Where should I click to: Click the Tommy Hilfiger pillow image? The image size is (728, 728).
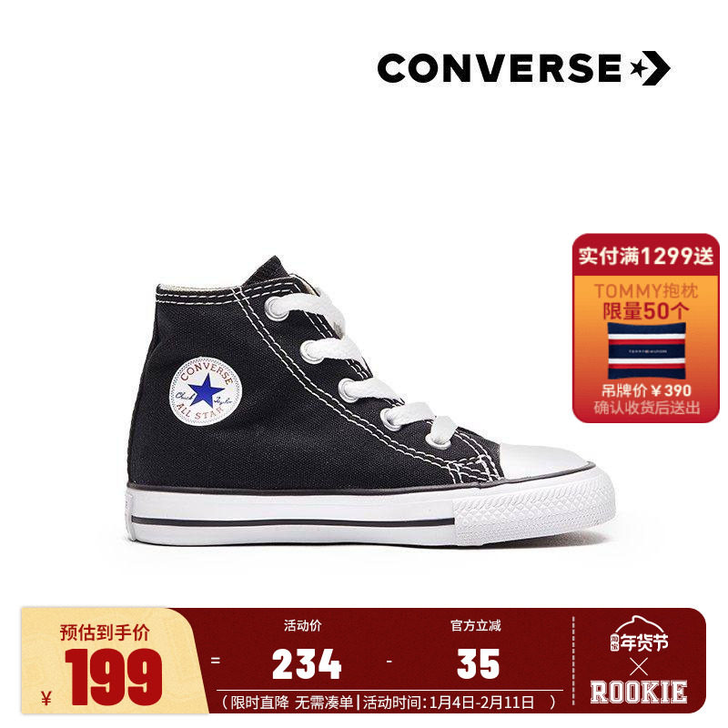(647, 350)
